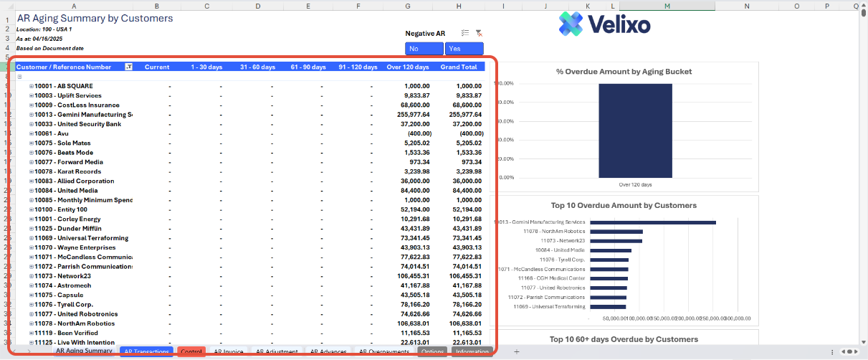Click 'Top 10 Overdue Amount by Customers' chart title
This screenshot has height=360, width=868.
[624, 205]
